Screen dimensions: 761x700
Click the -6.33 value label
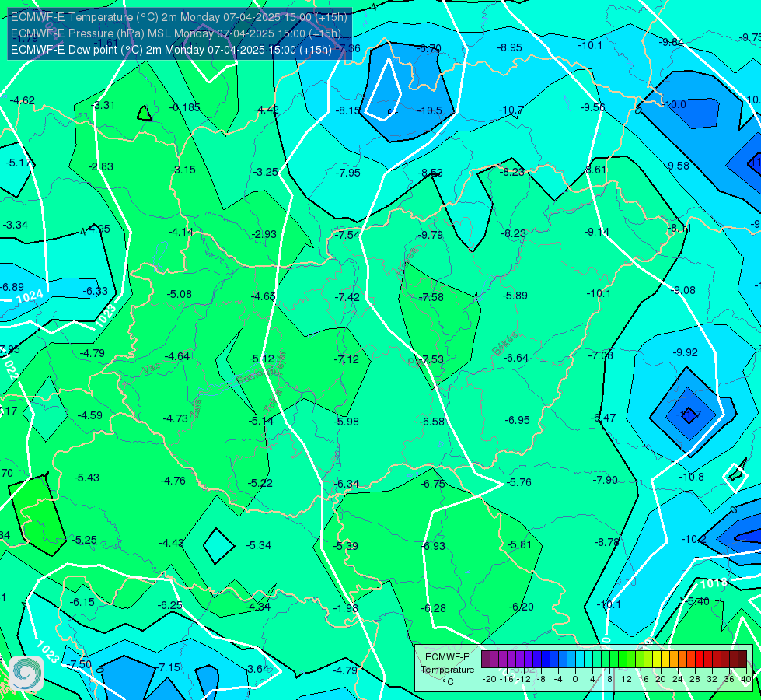[95, 291]
